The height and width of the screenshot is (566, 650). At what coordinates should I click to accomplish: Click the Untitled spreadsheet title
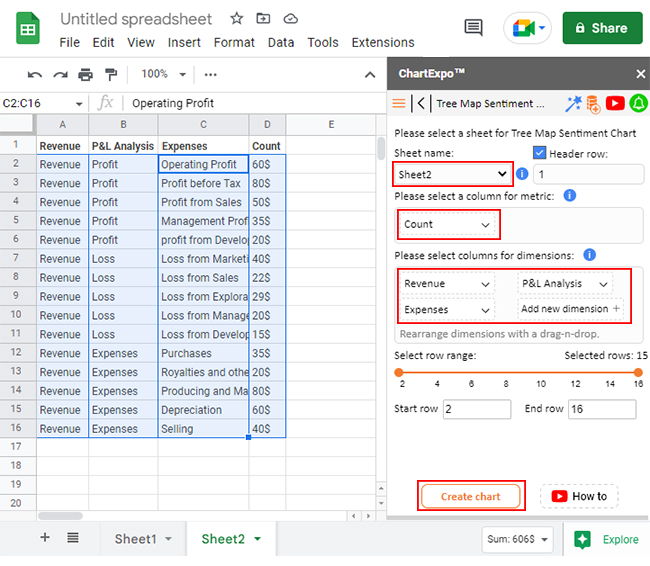136,19
